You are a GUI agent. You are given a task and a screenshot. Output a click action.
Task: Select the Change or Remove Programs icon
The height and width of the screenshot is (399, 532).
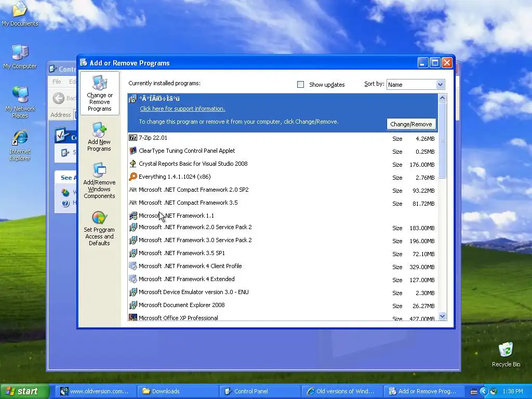[x=99, y=94]
